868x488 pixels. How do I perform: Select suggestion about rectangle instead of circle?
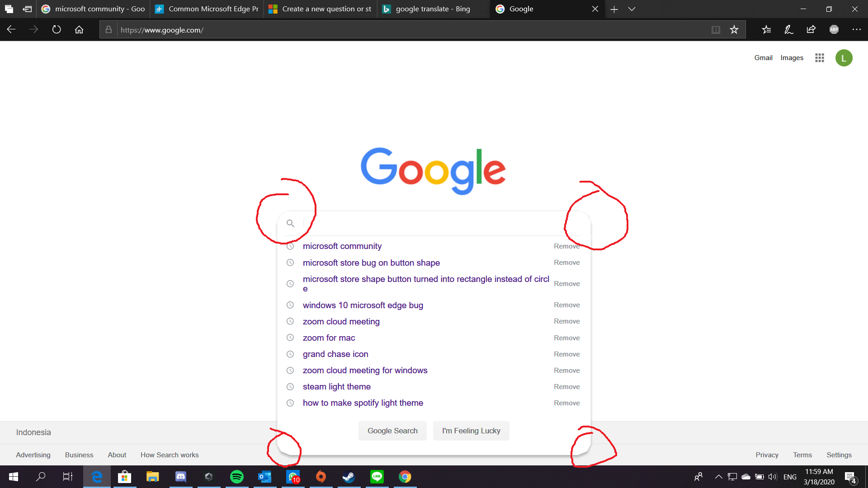(426, 284)
